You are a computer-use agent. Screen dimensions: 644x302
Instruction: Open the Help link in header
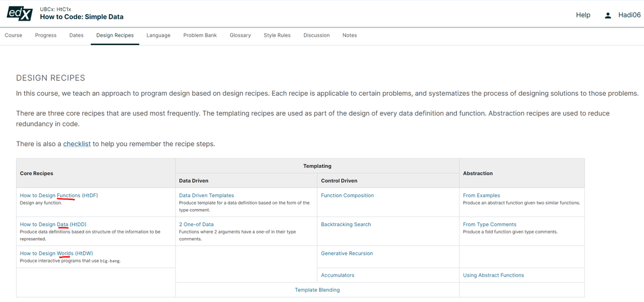(583, 15)
